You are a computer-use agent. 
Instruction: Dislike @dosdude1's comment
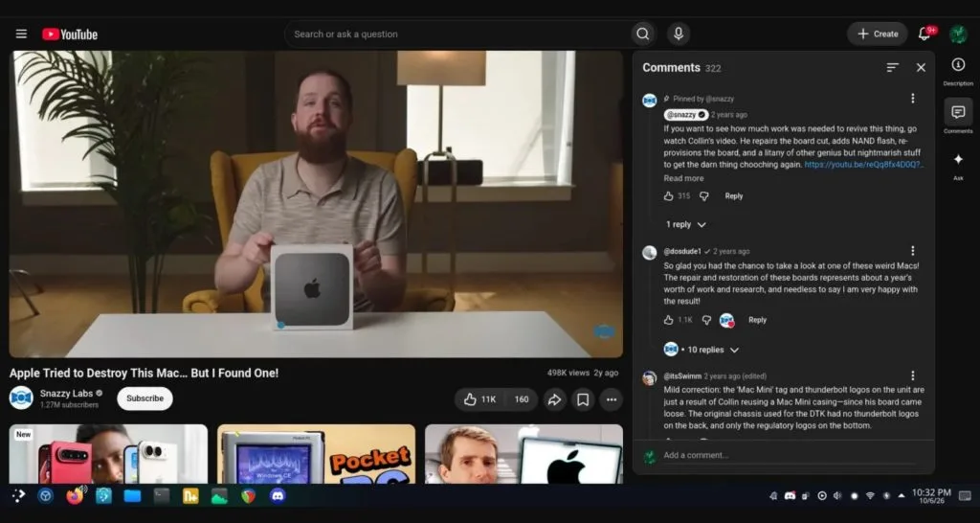pyautogui.click(x=707, y=320)
